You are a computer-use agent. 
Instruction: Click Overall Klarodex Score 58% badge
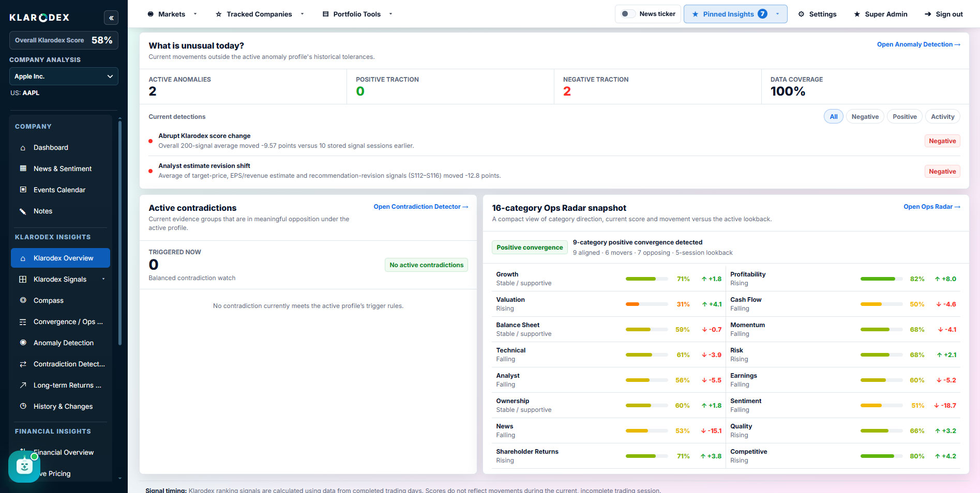[64, 40]
